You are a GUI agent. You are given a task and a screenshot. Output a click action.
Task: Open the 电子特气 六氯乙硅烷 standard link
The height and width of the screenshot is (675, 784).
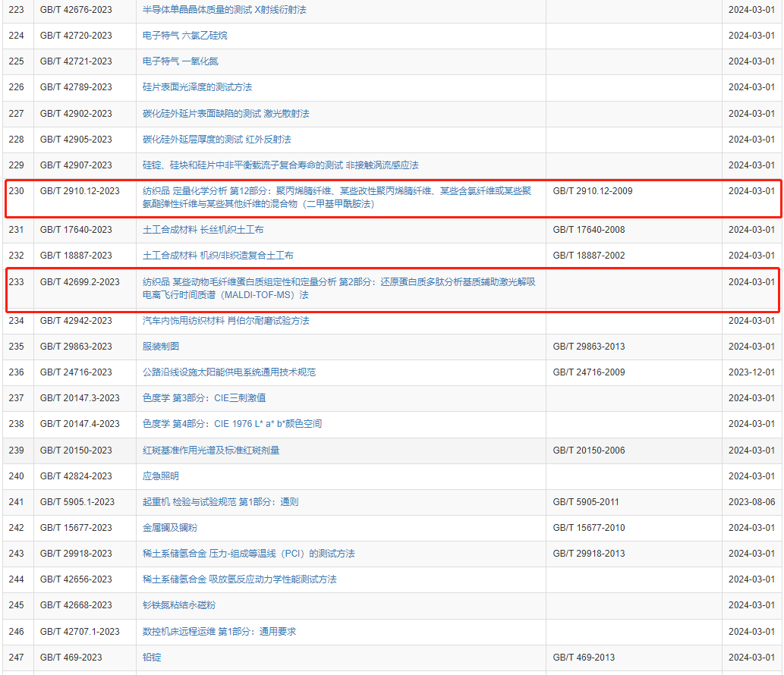pyautogui.click(x=184, y=36)
